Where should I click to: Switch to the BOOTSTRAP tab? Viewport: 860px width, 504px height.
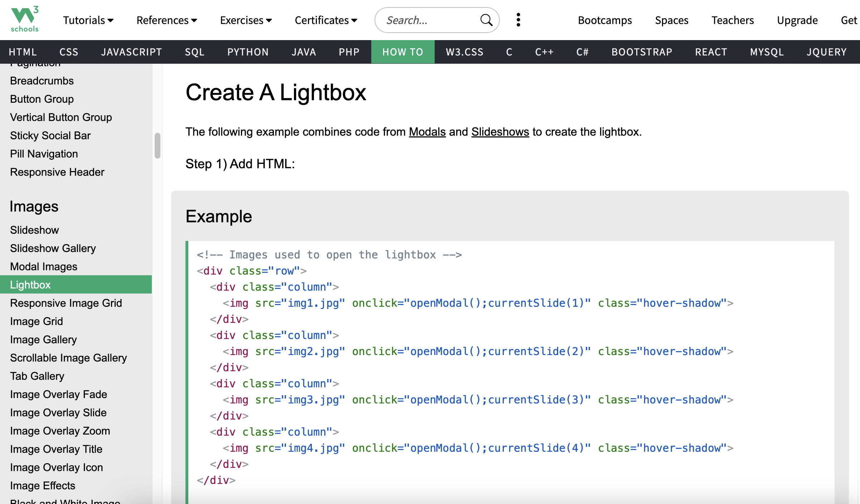point(642,52)
